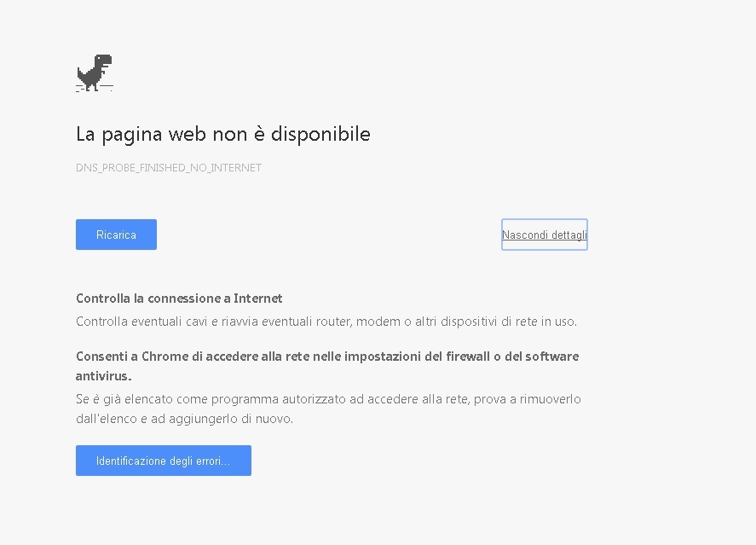The height and width of the screenshot is (545, 756).
Task: Click the bold word software
Action: click(x=552, y=357)
